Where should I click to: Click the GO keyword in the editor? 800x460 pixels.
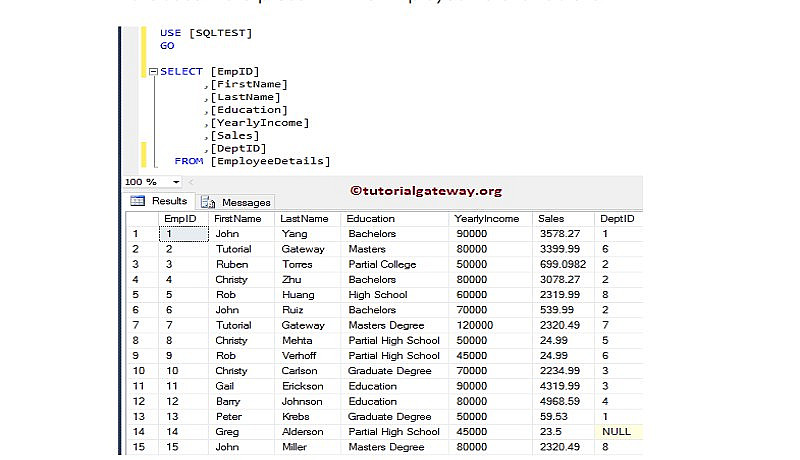click(x=167, y=46)
